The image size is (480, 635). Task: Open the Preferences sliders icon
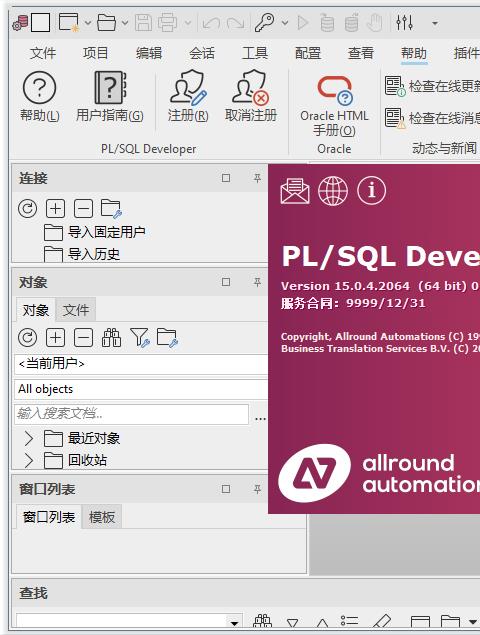(x=404, y=23)
